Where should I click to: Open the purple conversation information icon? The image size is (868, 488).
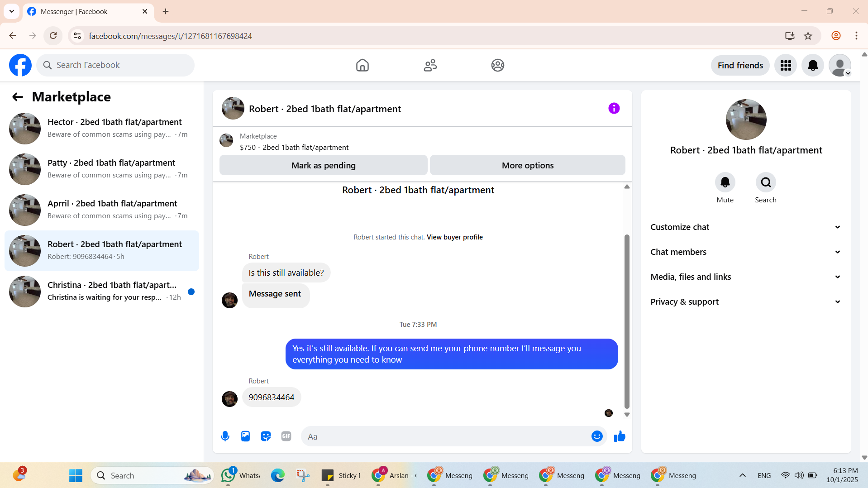[x=614, y=108]
